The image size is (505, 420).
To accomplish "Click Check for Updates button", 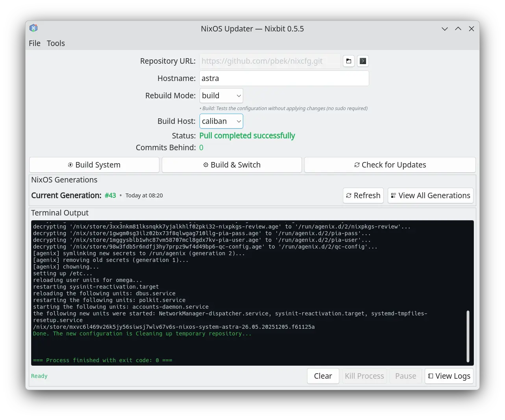I will [x=390, y=165].
